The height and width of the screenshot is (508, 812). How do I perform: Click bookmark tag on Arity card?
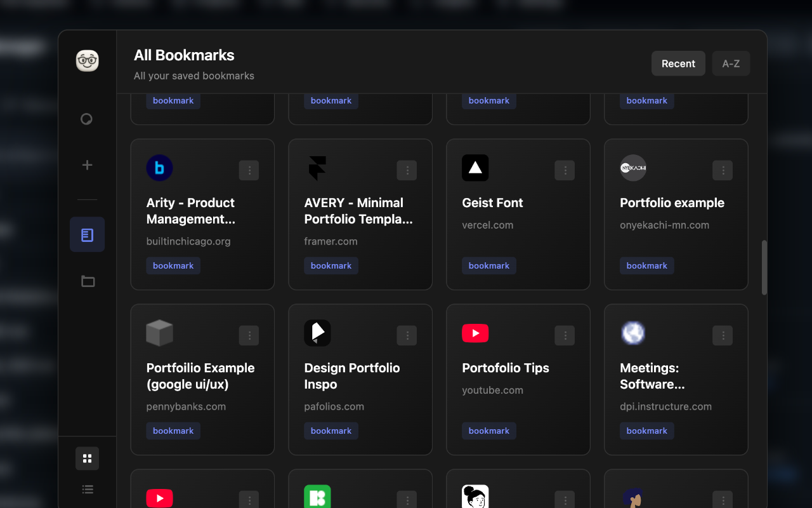pyautogui.click(x=173, y=265)
